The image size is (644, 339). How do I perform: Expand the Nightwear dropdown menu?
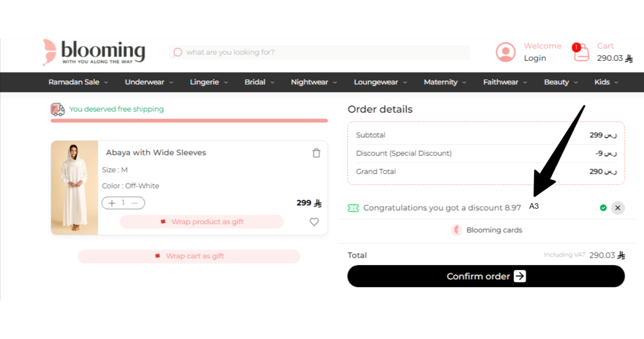pos(314,82)
